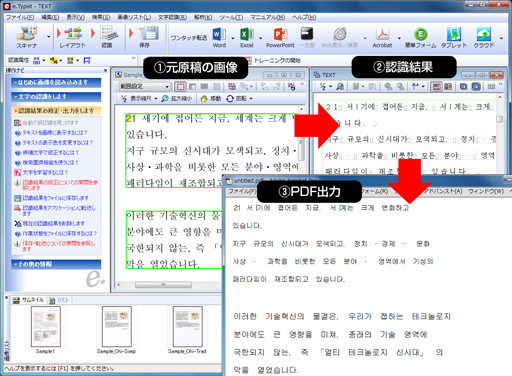Image resolution: width=512 pixels, height=376 pixels.
Task: Open the 回転 dropdown arrow
Action: tap(251, 98)
